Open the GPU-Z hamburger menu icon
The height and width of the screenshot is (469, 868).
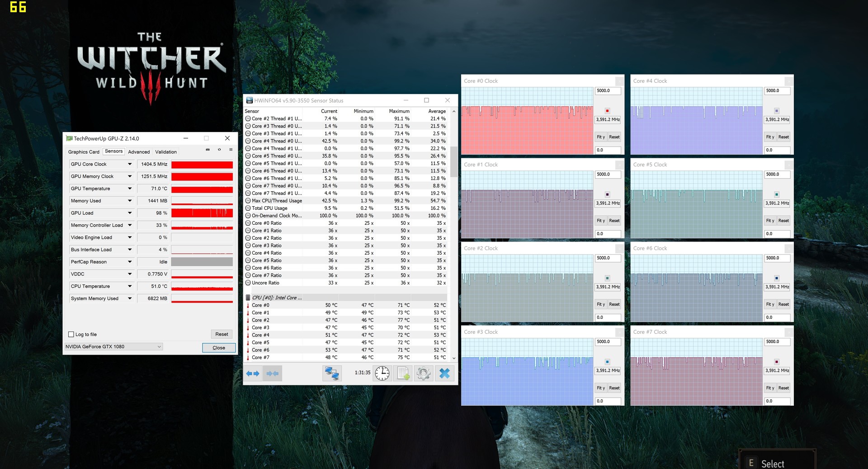point(231,150)
